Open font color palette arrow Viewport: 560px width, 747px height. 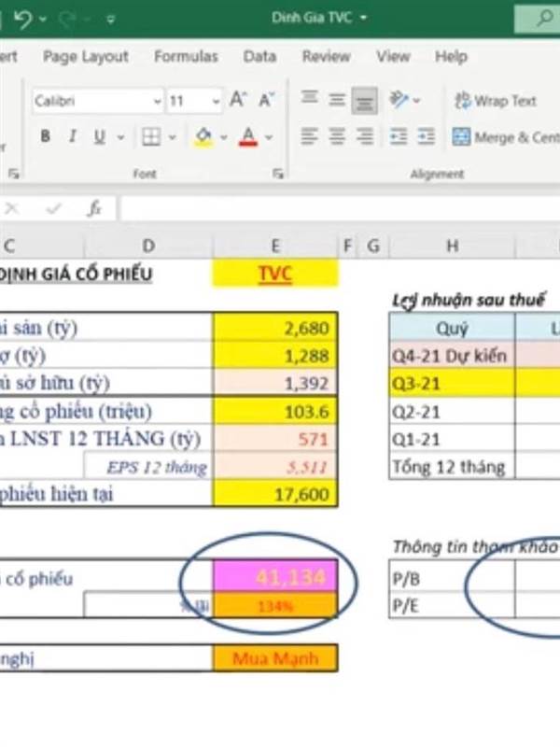(x=269, y=137)
